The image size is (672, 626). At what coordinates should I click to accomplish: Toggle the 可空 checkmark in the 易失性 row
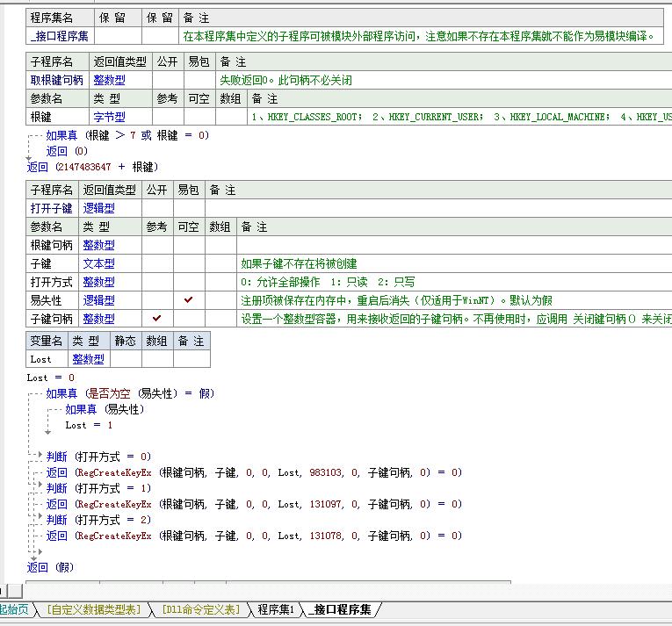[189, 300]
